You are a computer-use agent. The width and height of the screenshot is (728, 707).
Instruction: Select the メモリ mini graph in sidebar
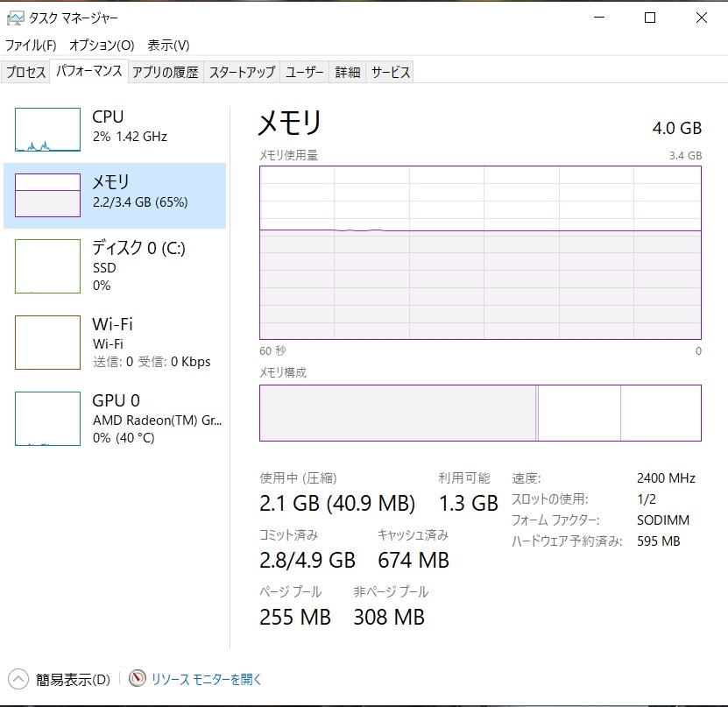click(x=47, y=195)
